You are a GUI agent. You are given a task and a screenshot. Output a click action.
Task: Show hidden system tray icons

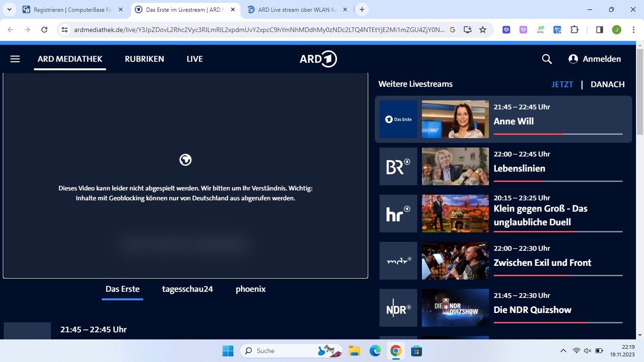coord(563,351)
